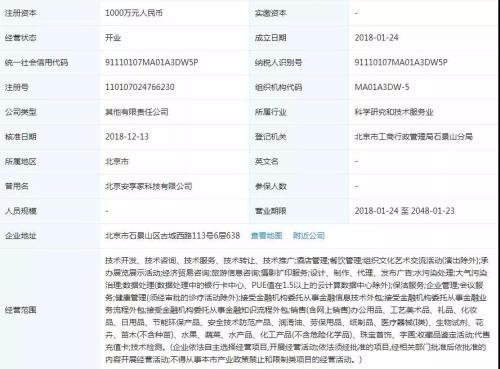
Task: Click the 纳税人识别号 label
Action: (278, 62)
